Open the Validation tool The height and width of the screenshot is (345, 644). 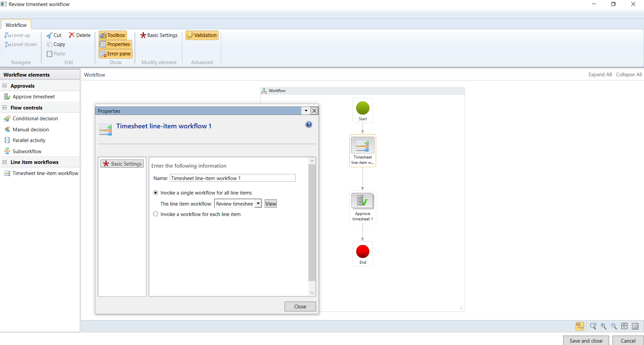[x=202, y=35]
